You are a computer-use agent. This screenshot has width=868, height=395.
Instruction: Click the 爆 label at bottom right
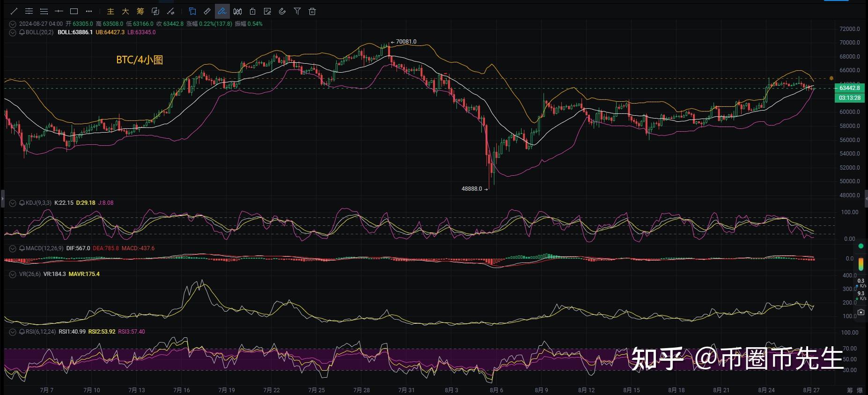coord(860,390)
